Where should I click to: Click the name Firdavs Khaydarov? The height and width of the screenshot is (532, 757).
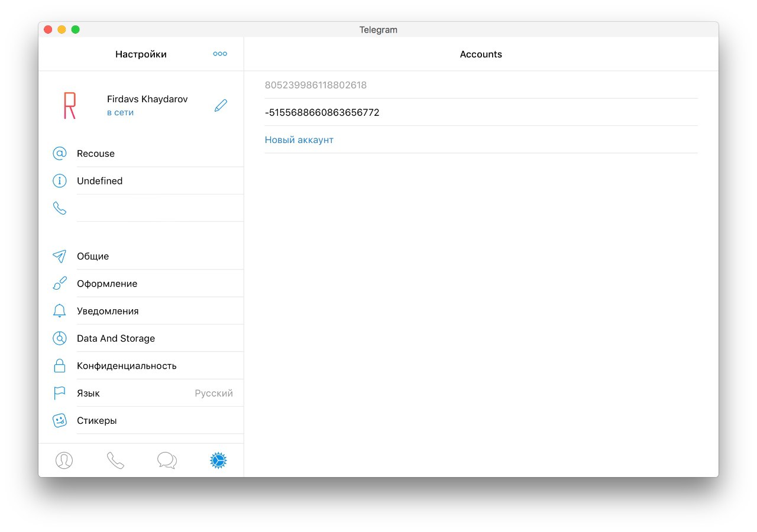(147, 99)
